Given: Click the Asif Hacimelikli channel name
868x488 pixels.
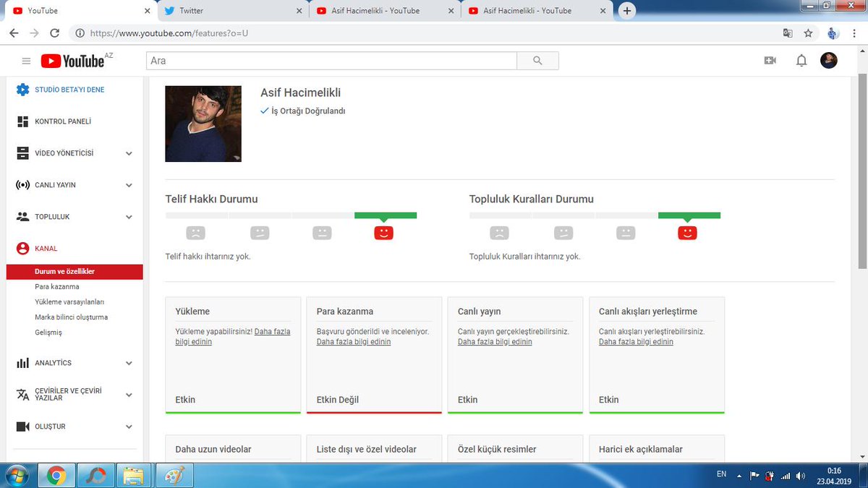Looking at the screenshot, I should click(300, 93).
